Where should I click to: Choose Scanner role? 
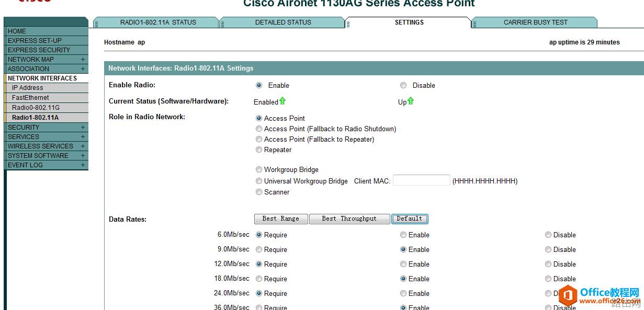point(259,192)
